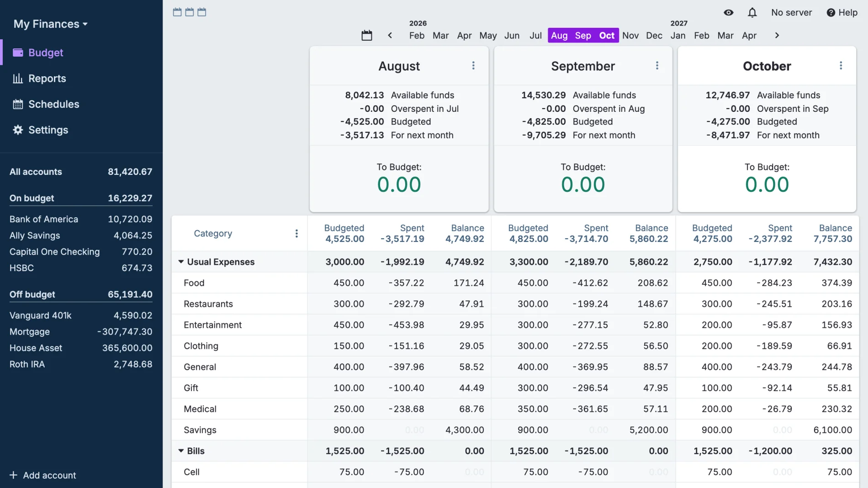
Task: Open Off budget accounts view
Action: pyautogui.click(x=81, y=294)
